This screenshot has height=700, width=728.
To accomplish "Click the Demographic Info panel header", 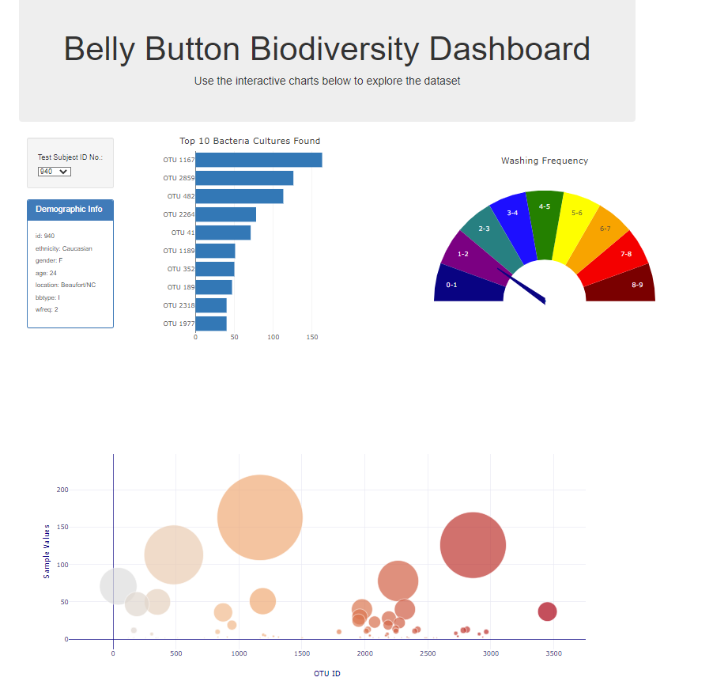I will tap(70, 210).
